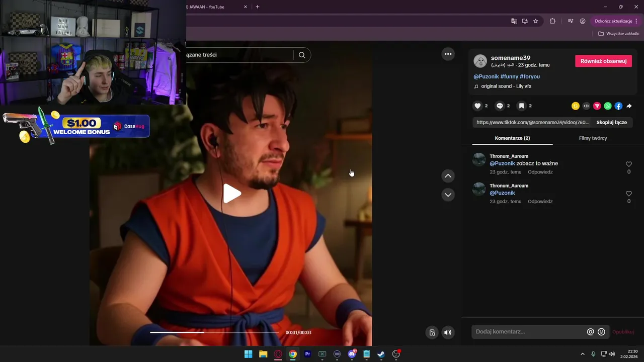
Task: Open the system tray microphone icon
Action: click(x=593, y=354)
